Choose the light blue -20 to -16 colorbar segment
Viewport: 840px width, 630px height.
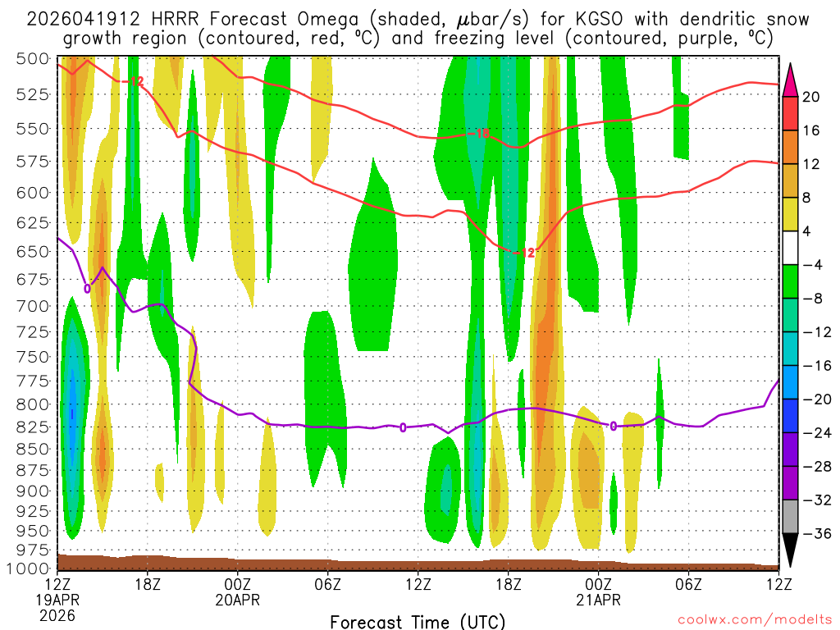point(790,382)
